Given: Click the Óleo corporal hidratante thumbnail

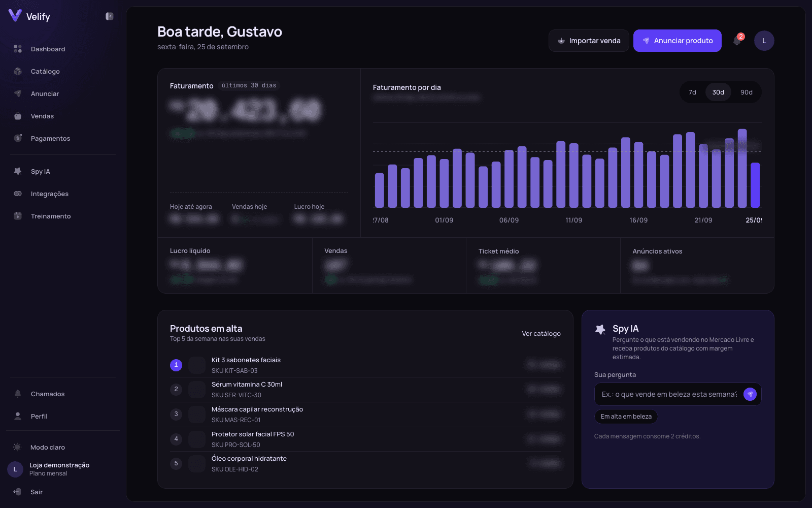Looking at the screenshot, I should tap(197, 464).
